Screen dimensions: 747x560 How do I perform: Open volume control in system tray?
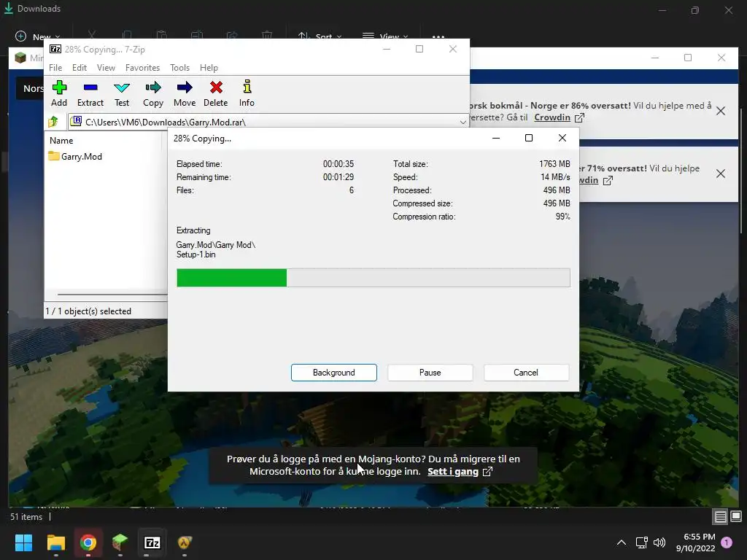click(659, 542)
